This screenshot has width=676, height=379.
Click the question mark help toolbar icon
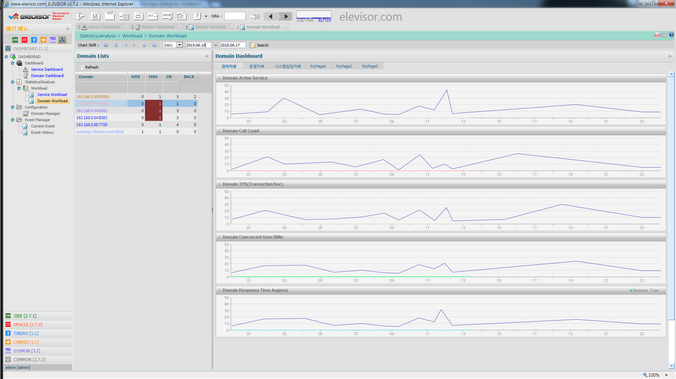[x=197, y=16]
